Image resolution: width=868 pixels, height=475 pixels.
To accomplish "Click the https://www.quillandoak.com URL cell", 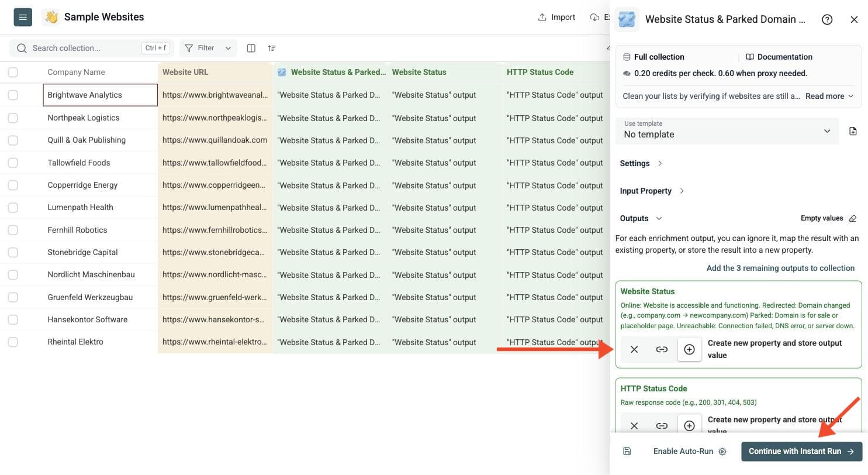I will click(215, 140).
